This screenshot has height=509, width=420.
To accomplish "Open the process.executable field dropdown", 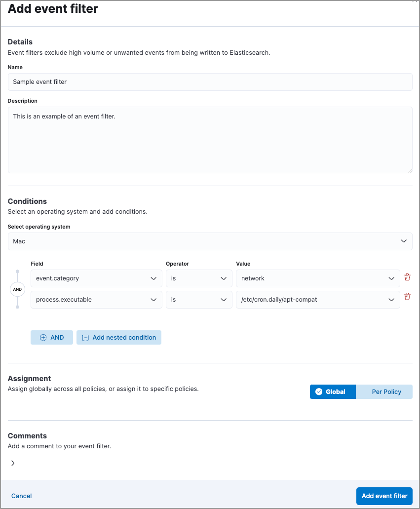I will (x=96, y=300).
